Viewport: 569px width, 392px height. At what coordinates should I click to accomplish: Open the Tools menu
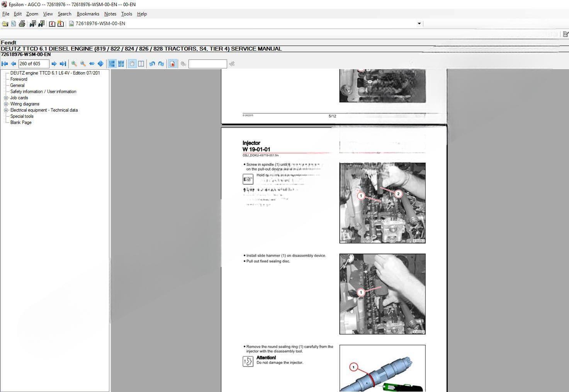(x=126, y=14)
